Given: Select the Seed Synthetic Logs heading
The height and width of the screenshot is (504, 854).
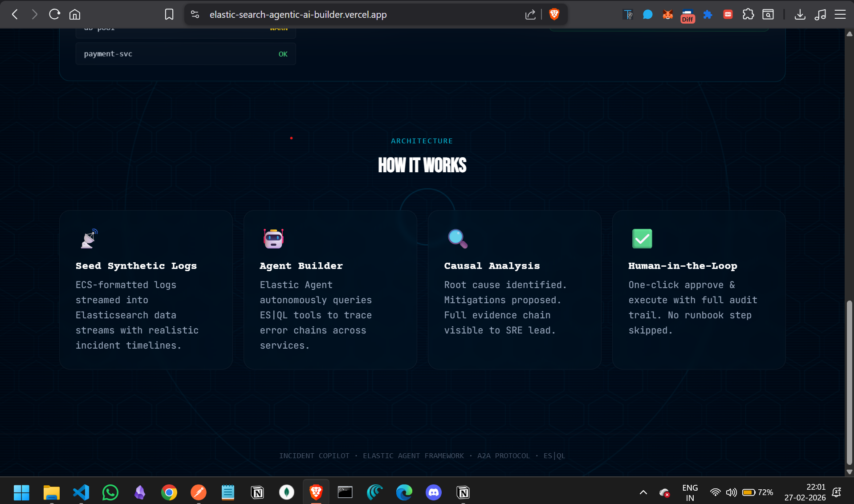Looking at the screenshot, I should click(x=136, y=266).
